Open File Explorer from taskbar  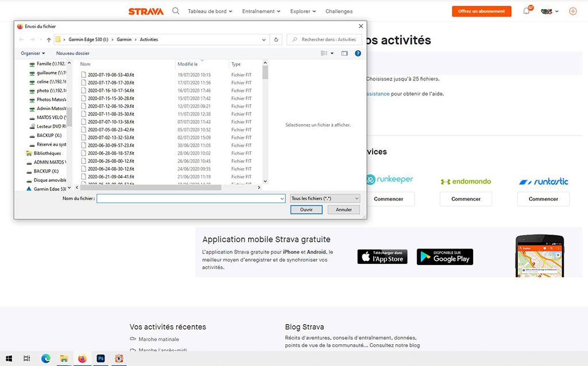(x=64, y=359)
